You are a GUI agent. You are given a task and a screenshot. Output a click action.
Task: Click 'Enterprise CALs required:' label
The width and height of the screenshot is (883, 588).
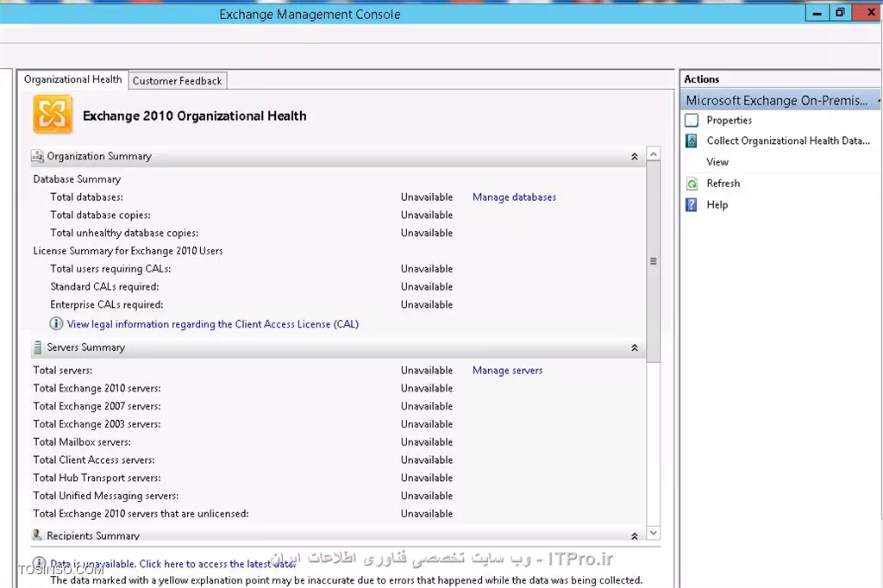coord(106,304)
